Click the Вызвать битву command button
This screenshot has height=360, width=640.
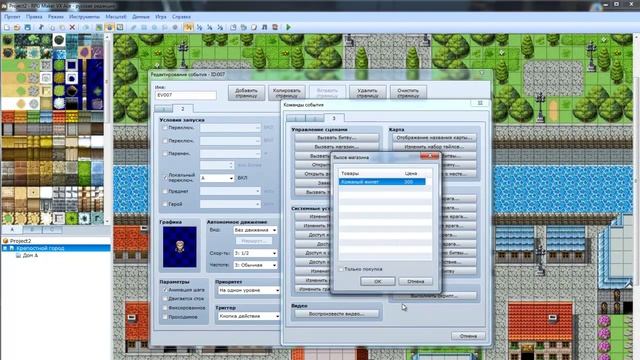click(x=337, y=138)
